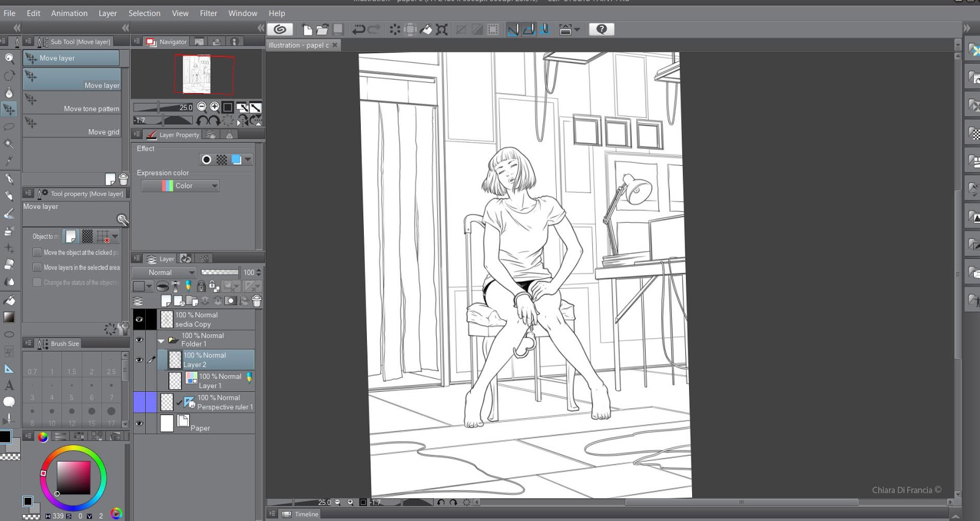This screenshot has height=521, width=980.
Task: Select the Lasso selection tool
Action: [9, 127]
